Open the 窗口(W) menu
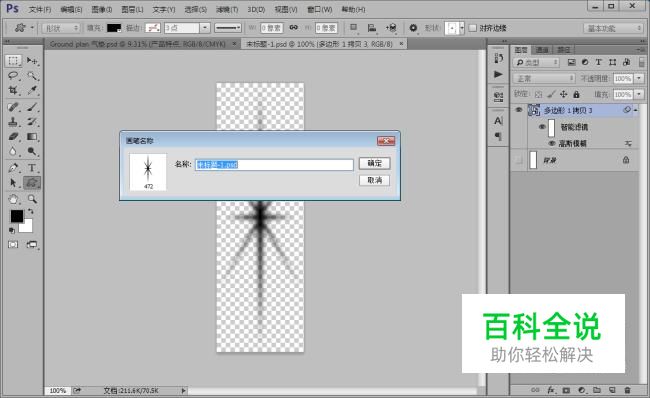The height and width of the screenshot is (398, 650). pos(319,9)
